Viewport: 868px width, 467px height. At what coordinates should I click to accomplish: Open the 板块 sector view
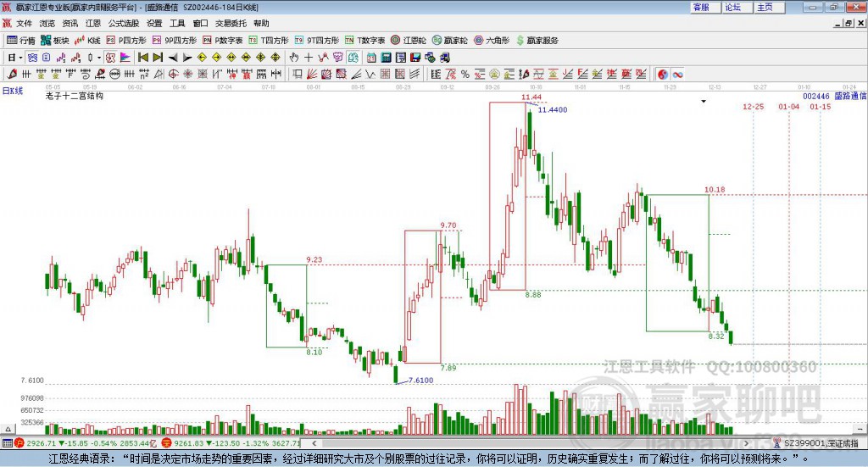tap(54, 41)
